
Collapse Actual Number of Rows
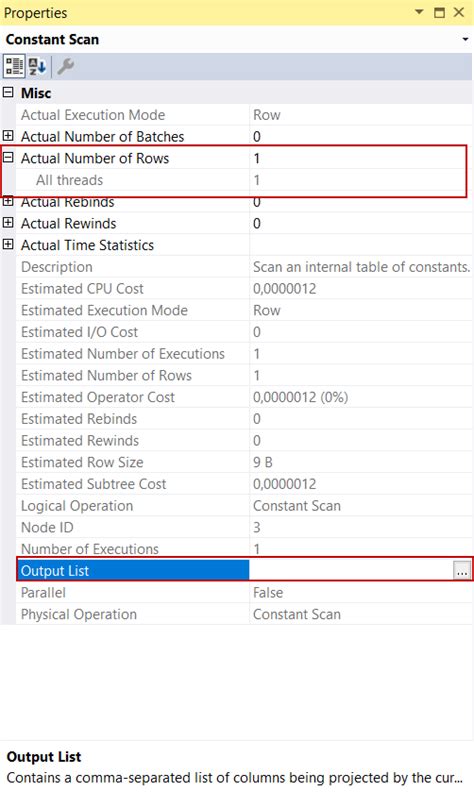point(8,158)
